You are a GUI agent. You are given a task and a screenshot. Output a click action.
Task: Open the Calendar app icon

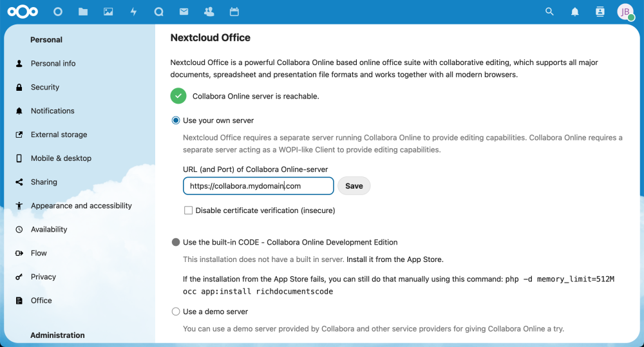[x=234, y=12]
